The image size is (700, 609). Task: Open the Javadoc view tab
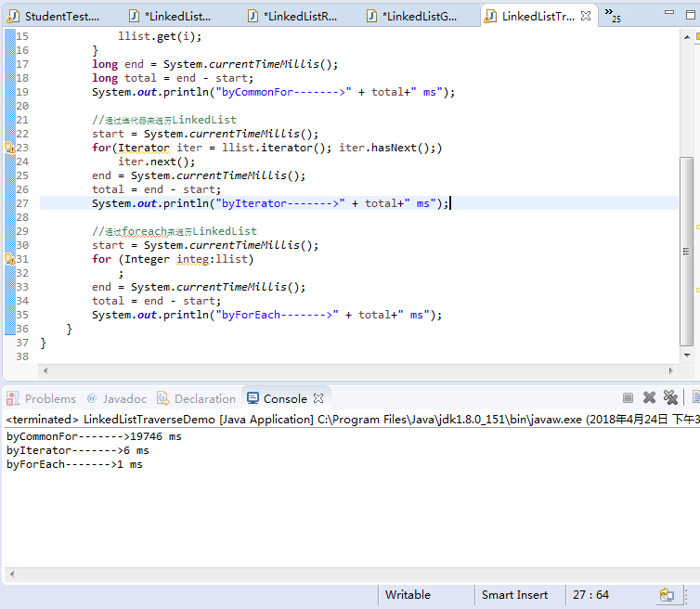click(x=117, y=398)
